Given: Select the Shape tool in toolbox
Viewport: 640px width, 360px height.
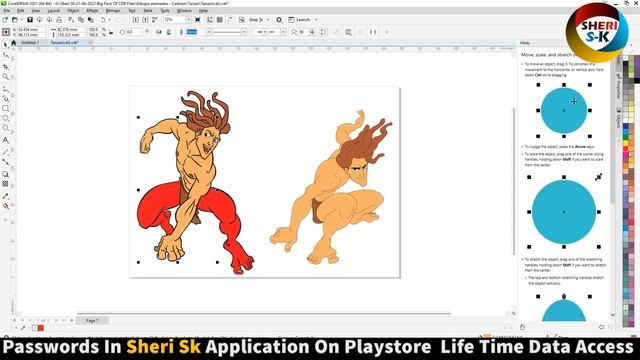Looking at the screenshot, I should [x=5, y=56].
